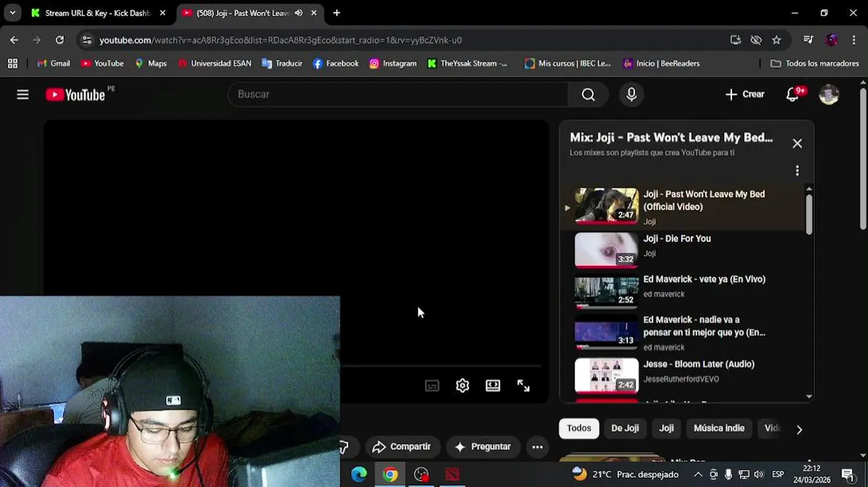The height and width of the screenshot is (487, 868).
Task: Open a new browser tab
Action: coord(337,13)
